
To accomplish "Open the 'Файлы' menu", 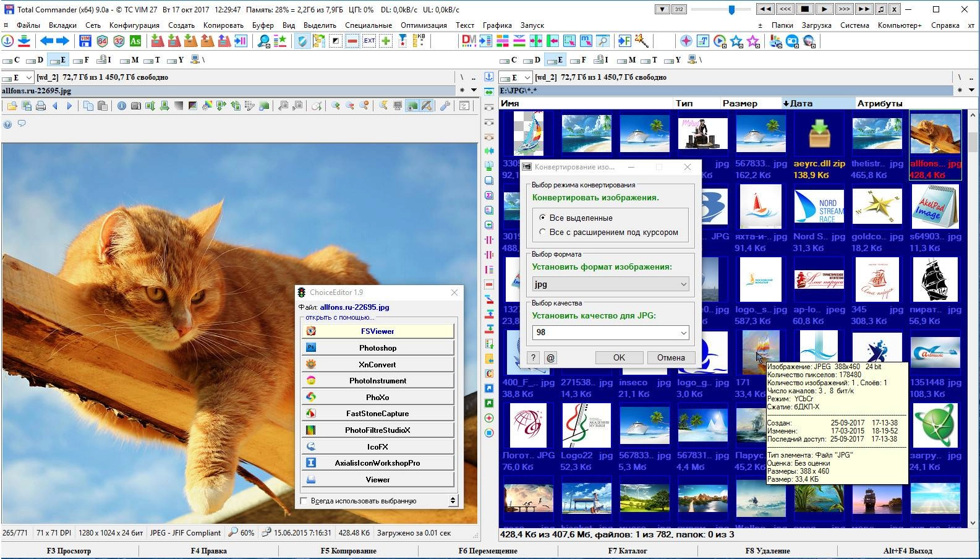I will click(x=28, y=25).
